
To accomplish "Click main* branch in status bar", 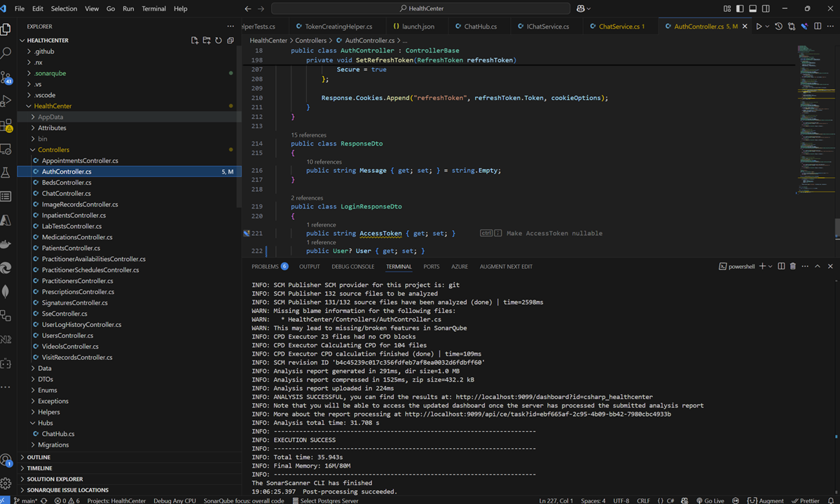I will pyautogui.click(x=25, y=500).
